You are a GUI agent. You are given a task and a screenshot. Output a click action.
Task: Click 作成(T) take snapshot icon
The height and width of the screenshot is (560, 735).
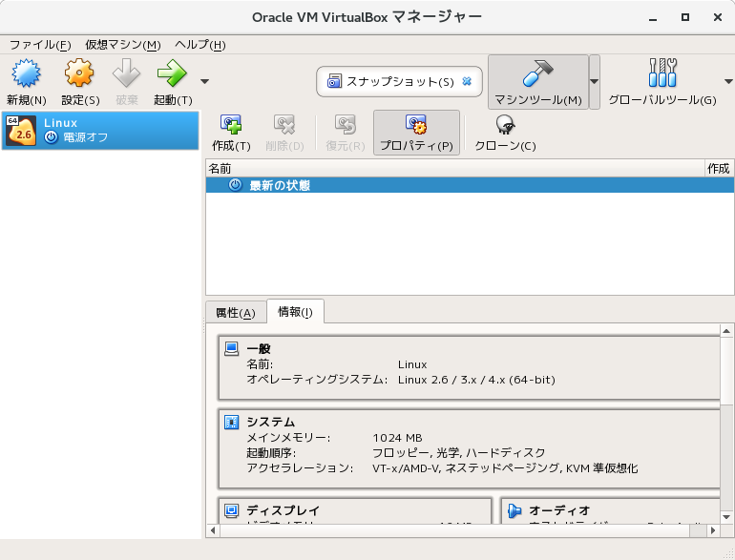coord(231,125)
